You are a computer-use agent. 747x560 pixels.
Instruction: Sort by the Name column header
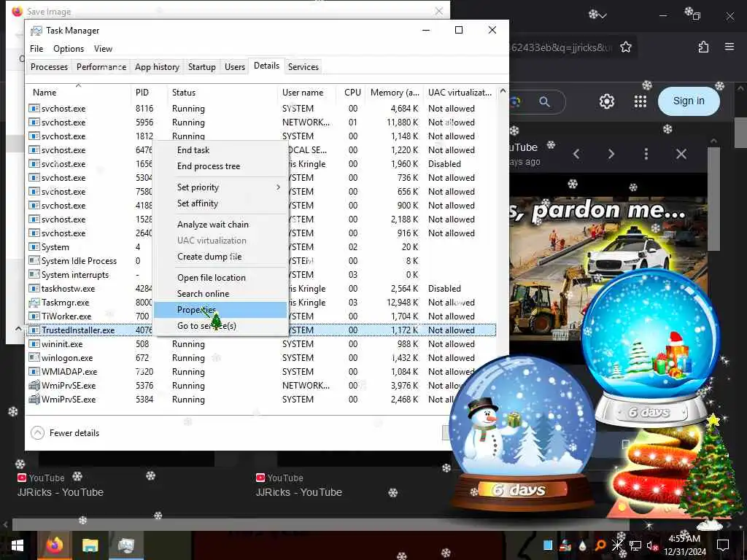click(x=44, y=93)
